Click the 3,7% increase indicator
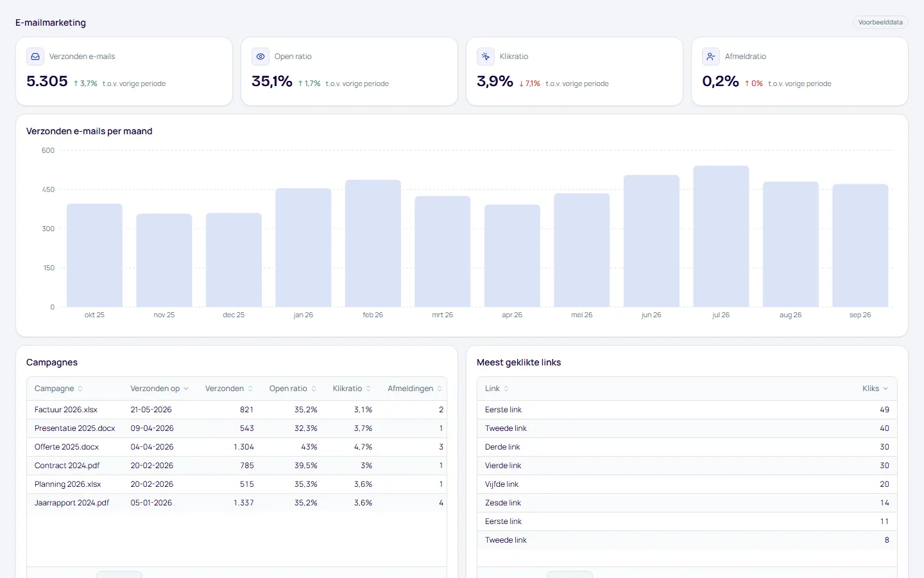 point(85,83)
